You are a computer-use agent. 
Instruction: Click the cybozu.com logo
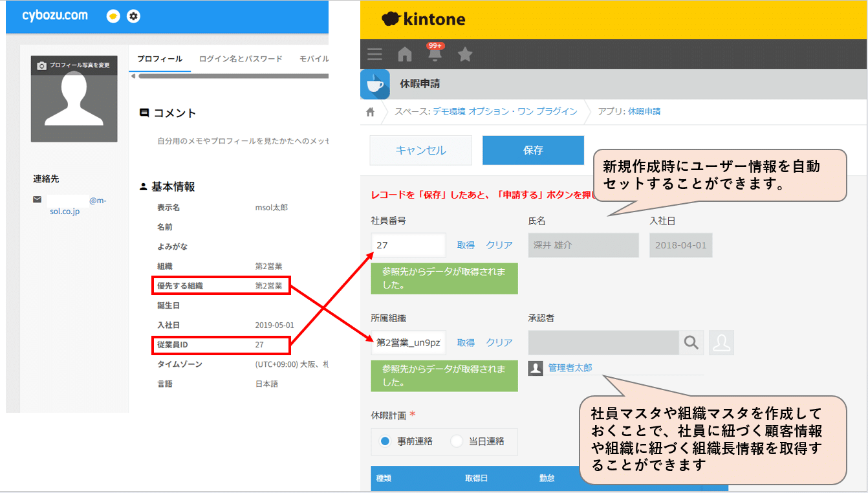[x=55, y=16]
